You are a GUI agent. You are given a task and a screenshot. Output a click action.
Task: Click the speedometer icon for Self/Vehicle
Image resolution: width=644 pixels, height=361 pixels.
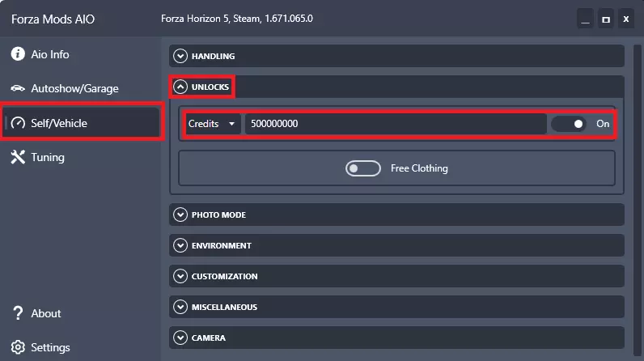pyautogui.click(x=18, y=123)
